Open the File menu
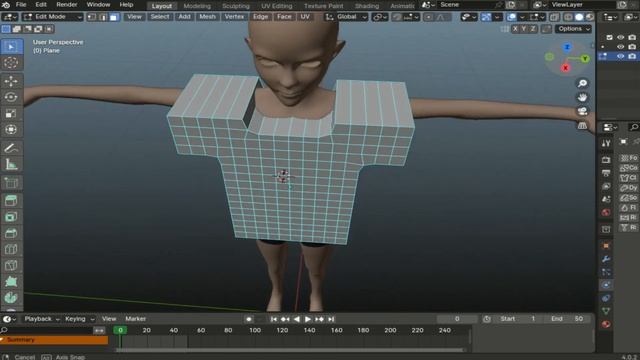640x360 pixels. click(x=21, y=5)
